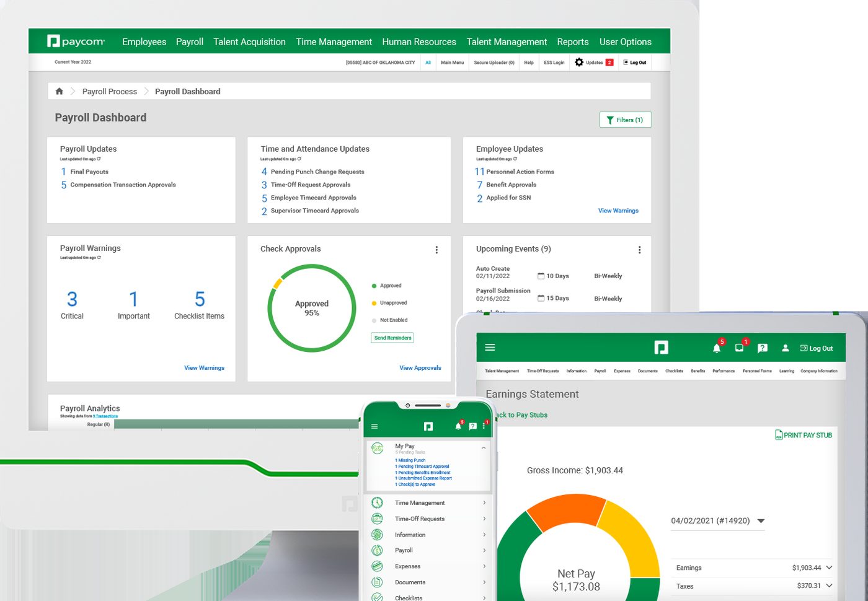Expand Time Management chevron on the phone
Viewport: 868px width, 601px height.
pos(484,502)
